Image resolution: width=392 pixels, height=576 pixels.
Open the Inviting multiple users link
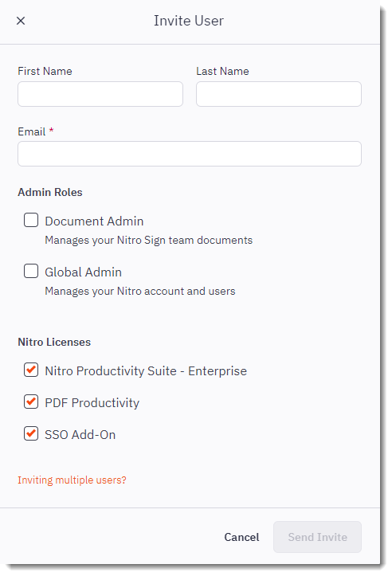[x=72, y=480]
